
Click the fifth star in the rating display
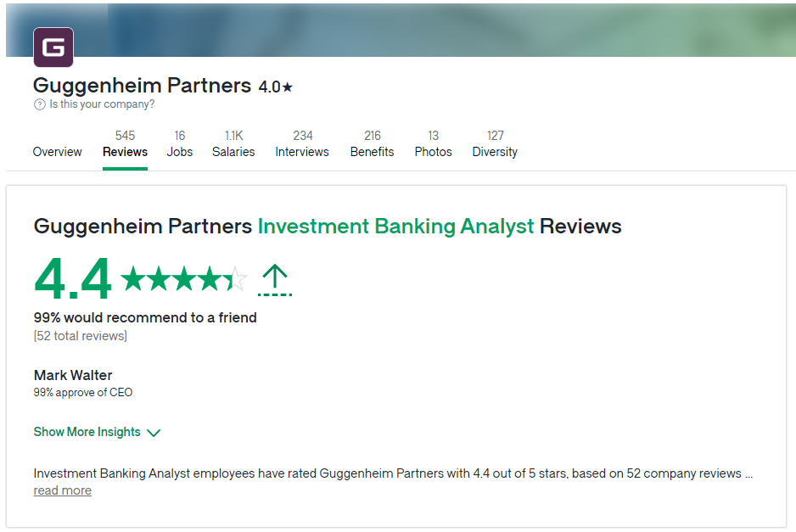[x=234, y=277]
